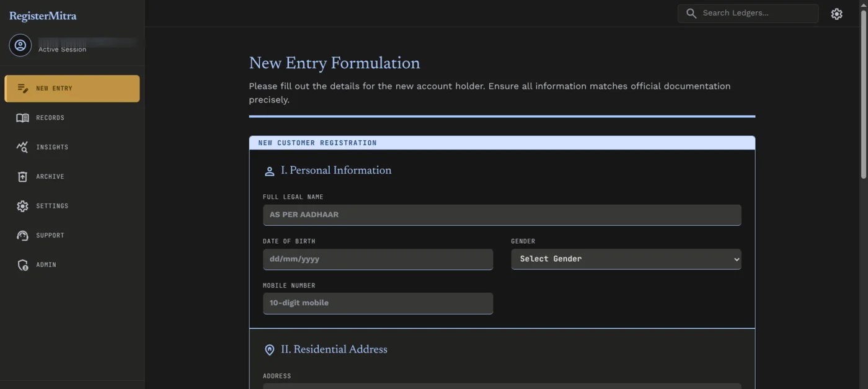The width and height of the screenshot is (868, 389).
Task: Click the user avatar icon
Action: (x=20, y=45)
